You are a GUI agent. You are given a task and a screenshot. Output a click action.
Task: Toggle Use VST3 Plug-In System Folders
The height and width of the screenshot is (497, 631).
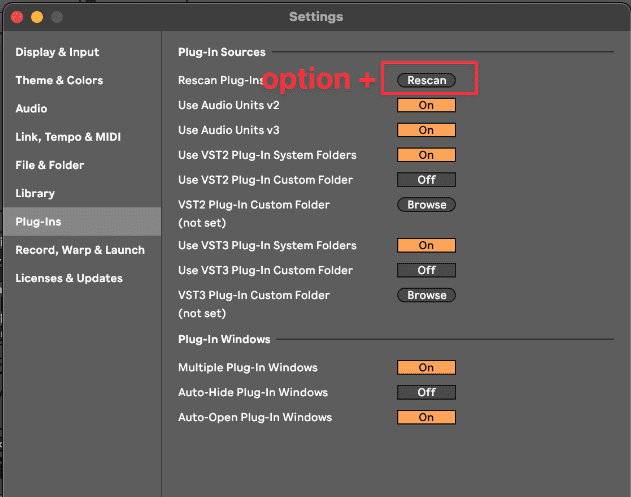[426, 245]
